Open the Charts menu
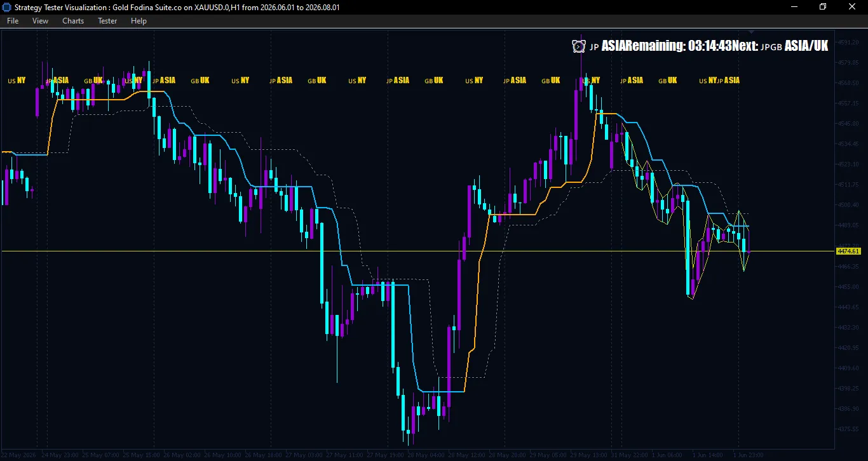This screenshot has height=461, width=868. point(73,21)
